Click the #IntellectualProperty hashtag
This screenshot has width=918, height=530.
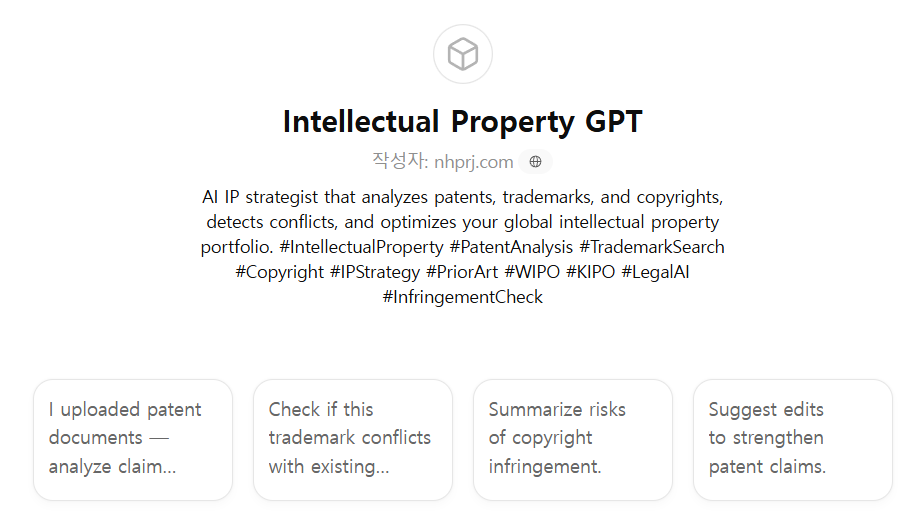361,247
